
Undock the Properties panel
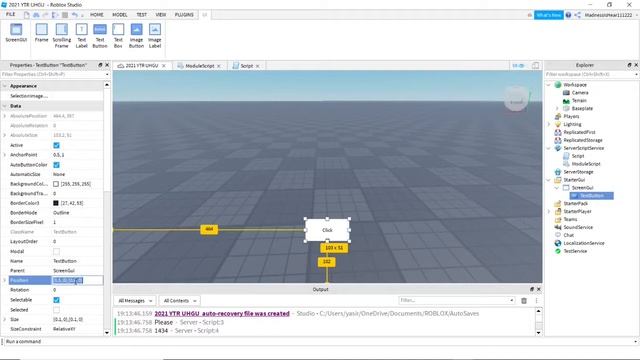100,65
